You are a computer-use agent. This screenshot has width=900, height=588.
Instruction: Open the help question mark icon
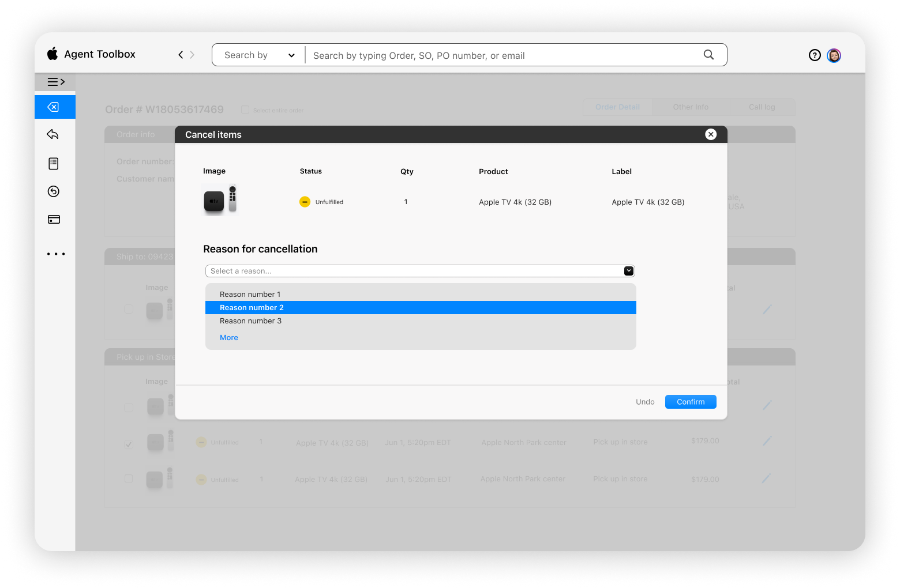(815, 55)
